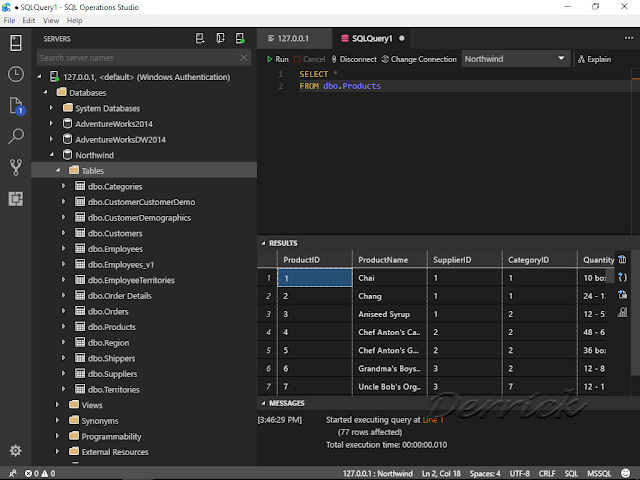Open Task History clock icon
The width and height of the screenshot is (640, 480).
[x=16, y=74]
